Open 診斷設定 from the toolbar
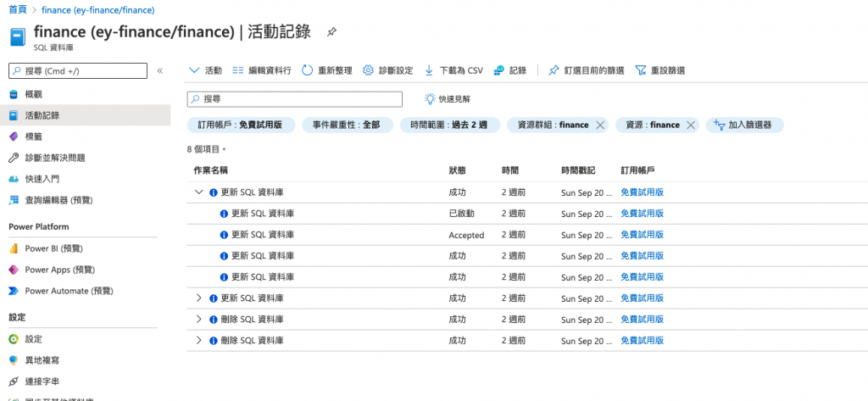The width and height of the screenshot is (868, 401). 388,70
